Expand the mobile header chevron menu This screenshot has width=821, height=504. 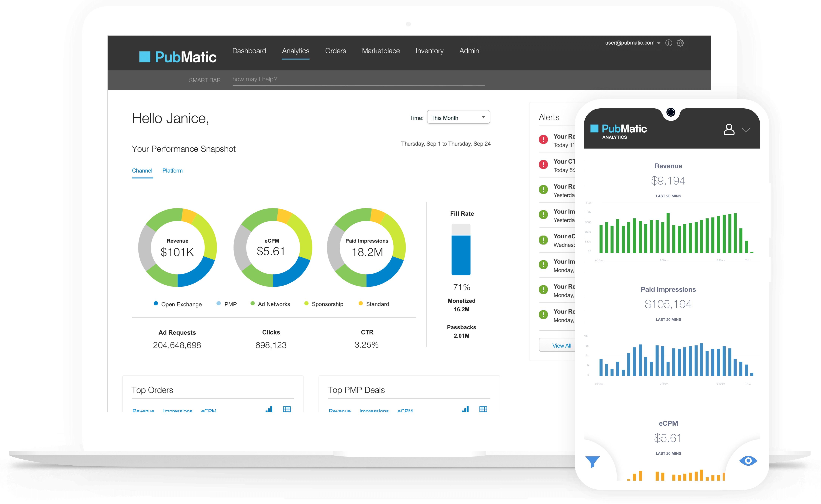pyautogui.click(x=746, y=130)
